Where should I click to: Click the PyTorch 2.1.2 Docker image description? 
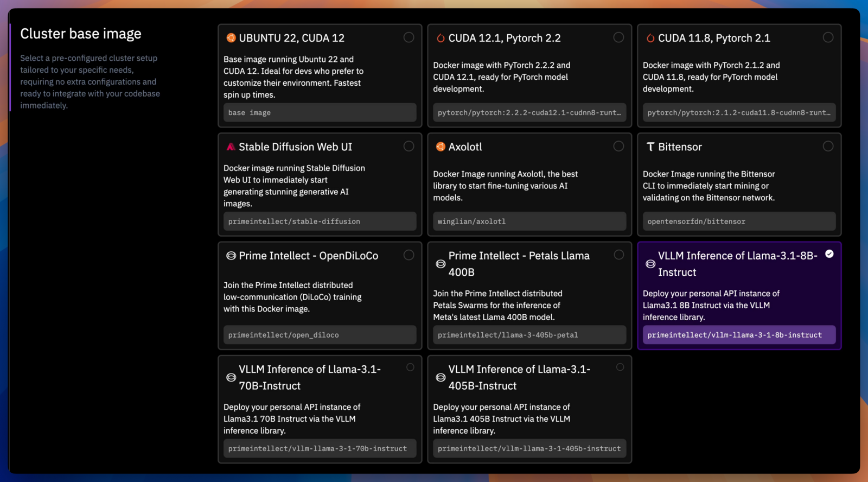click(x=711, y=77)
